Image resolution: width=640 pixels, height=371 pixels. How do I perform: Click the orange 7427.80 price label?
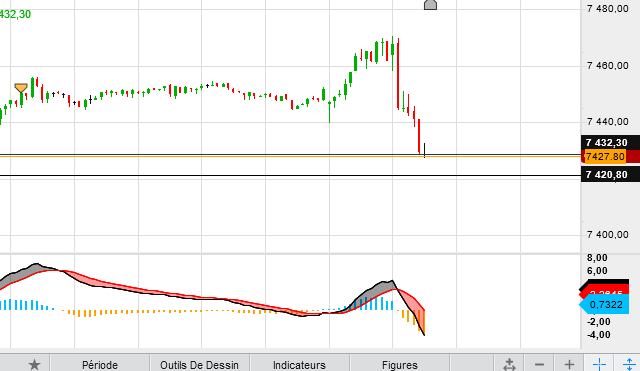pyautogui.click(x=605, y=157)
